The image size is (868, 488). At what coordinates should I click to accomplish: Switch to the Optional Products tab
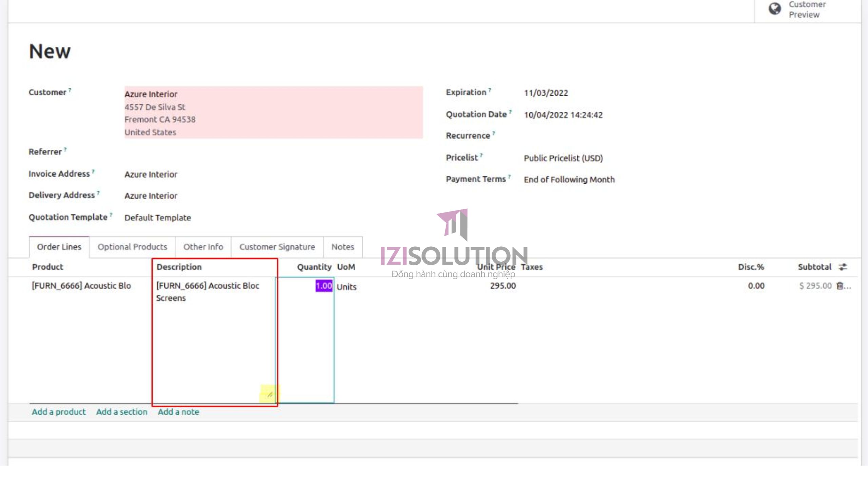(x=132, y=247)
